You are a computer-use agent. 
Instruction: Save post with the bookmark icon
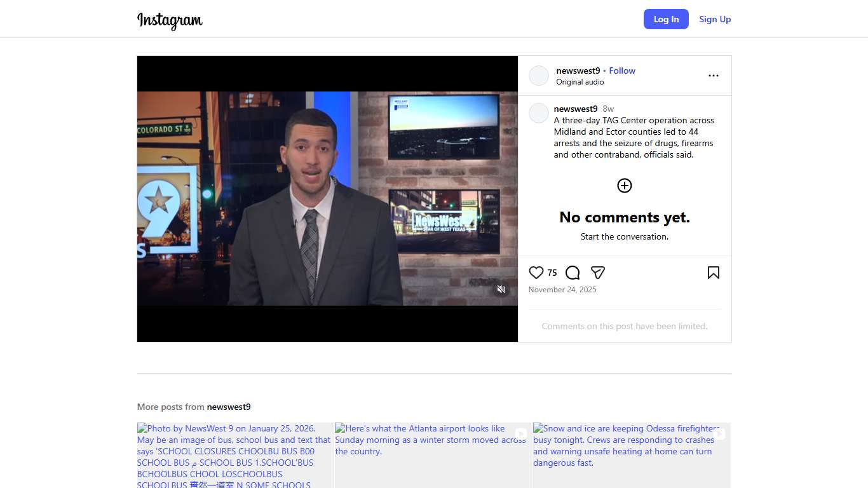(713, 273)
